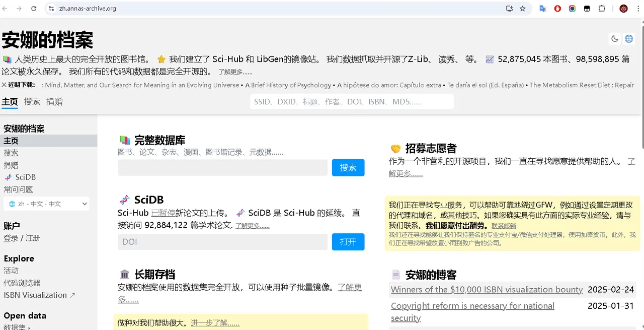This screenshot has height=330, width=644.
Task: Follow the 已暂停 link in SciDB text
Action: (163, 213)
